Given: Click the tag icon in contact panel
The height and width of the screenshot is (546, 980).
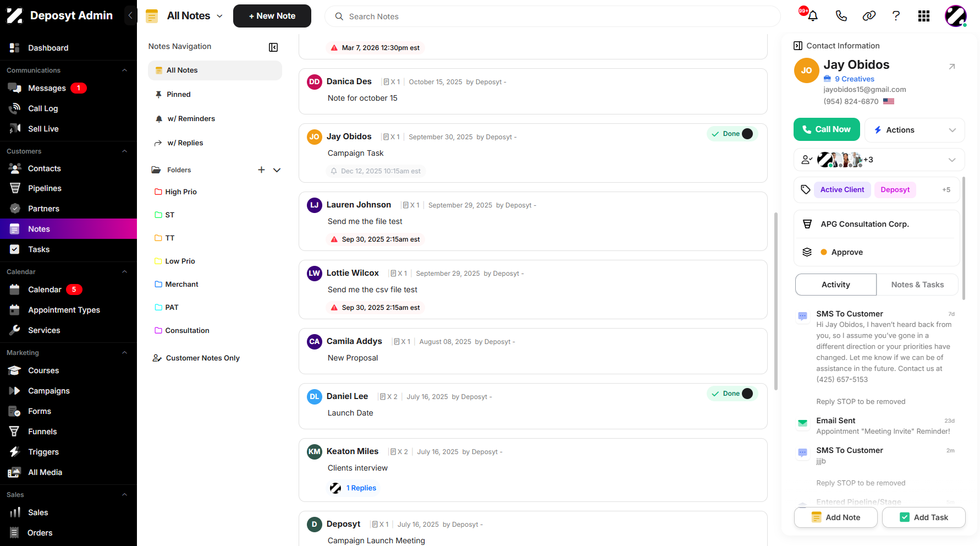Looking at the screenshot, I should click(806, 190).
